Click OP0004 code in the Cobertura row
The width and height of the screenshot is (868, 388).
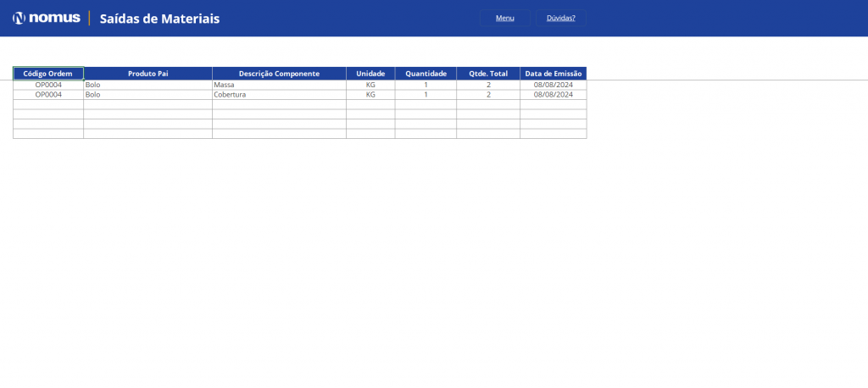tap(48, 95)
